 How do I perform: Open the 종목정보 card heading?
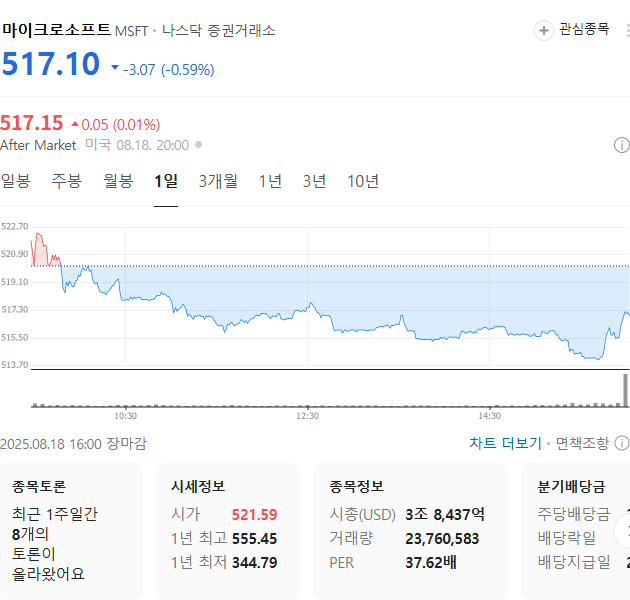pos(356,486)
